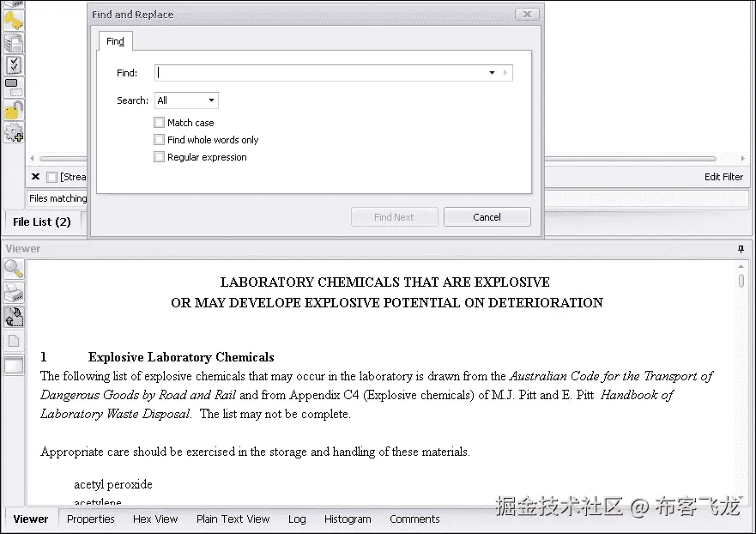Pin the Viewer panel with pushpin icon

pyautogui.click(x=741, y=249)
